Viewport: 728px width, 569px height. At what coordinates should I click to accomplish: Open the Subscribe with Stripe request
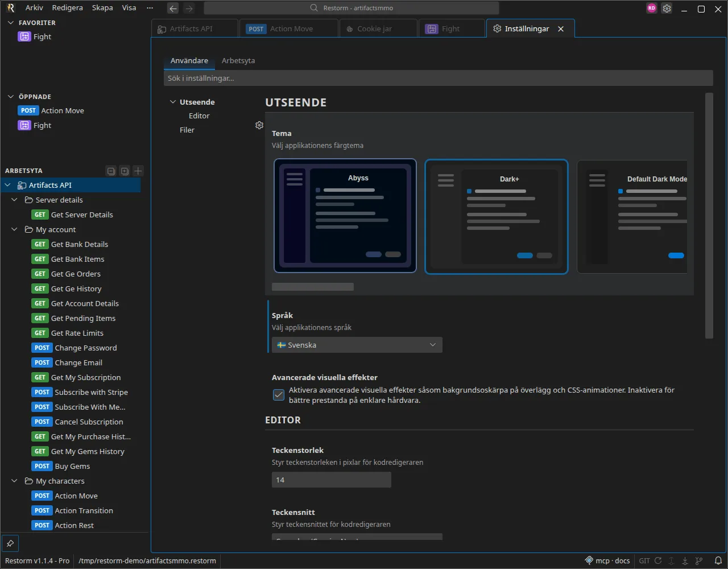point(80,392)
